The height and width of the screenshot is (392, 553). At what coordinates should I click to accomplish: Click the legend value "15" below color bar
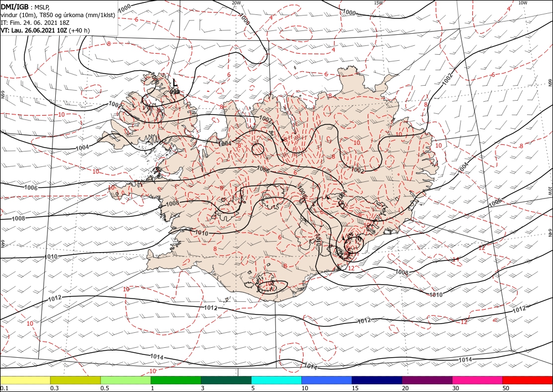(x=355, y=388)
